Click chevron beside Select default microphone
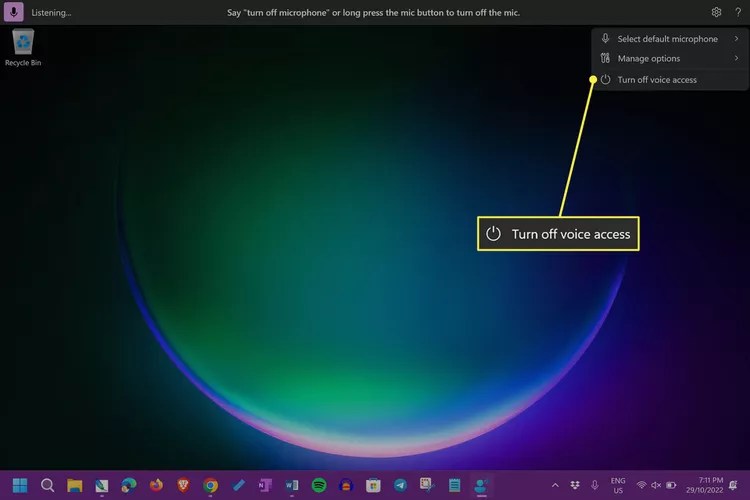The width and height of the screenshot is (750, 500). (x=737, y=38)
